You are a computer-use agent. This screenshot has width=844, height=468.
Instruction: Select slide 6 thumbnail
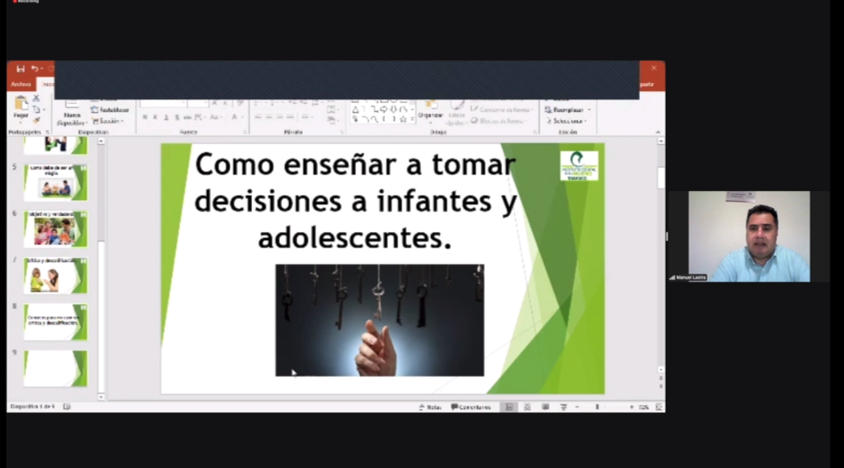coord(55,229)
